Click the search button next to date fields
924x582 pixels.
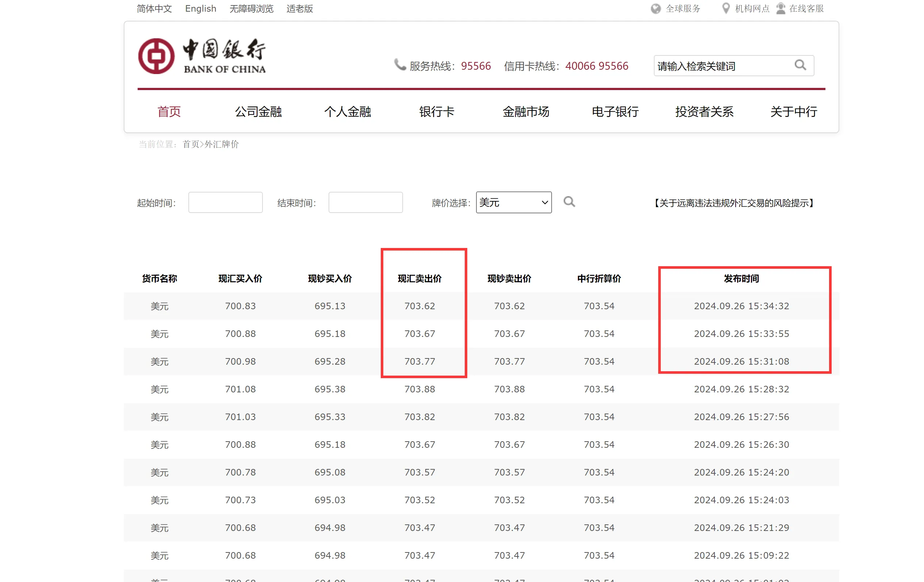pyautogui.click(x=569, y=202)
